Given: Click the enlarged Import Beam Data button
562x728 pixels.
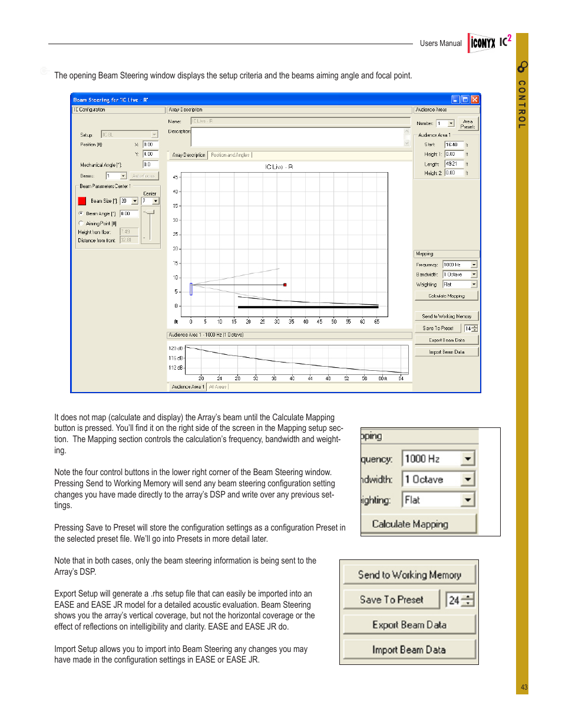Looking at the screenshot, I should pyautogui.click(x=409, y=649).
